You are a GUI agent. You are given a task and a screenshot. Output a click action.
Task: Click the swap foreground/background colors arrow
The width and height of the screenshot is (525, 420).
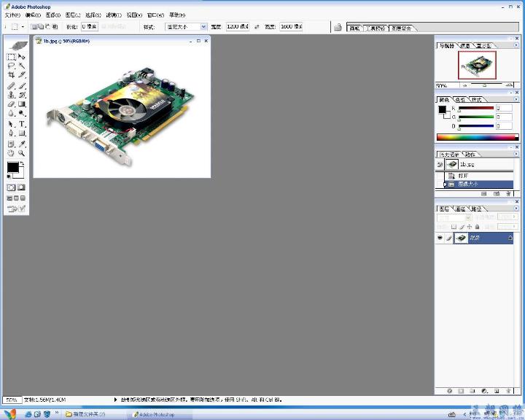(22, 163)
